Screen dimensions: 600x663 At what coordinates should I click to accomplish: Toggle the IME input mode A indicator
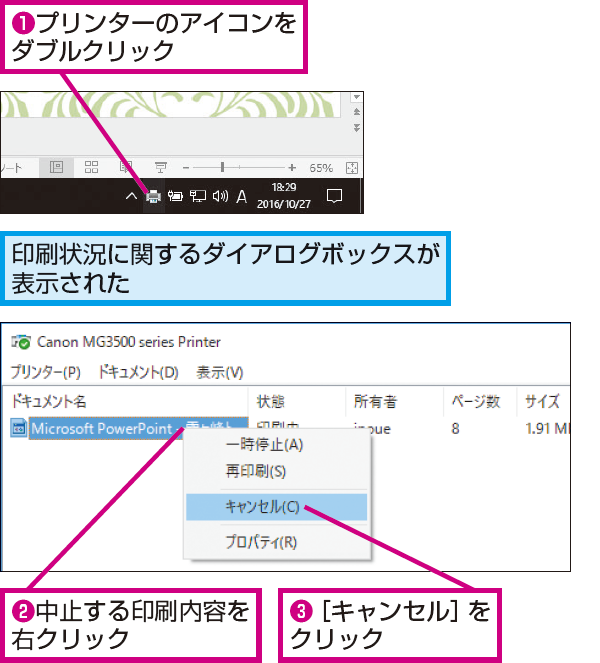click(241, 197)
